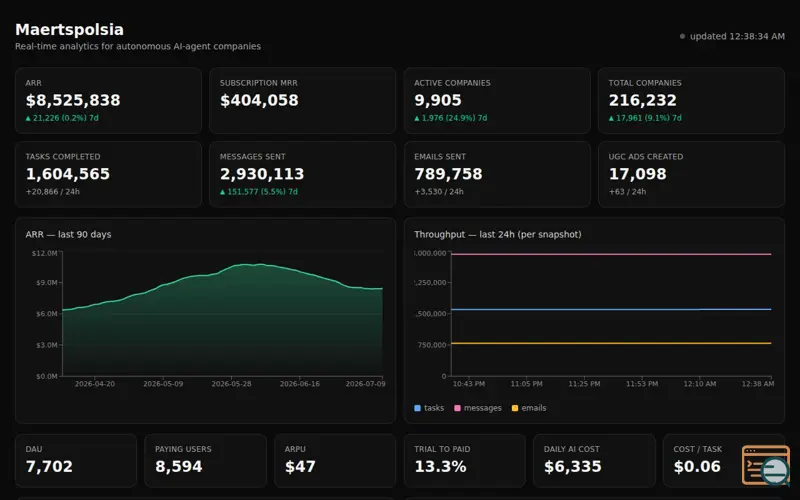
Task: Select the Emails Sent metric card
Action: coord(497,174)
